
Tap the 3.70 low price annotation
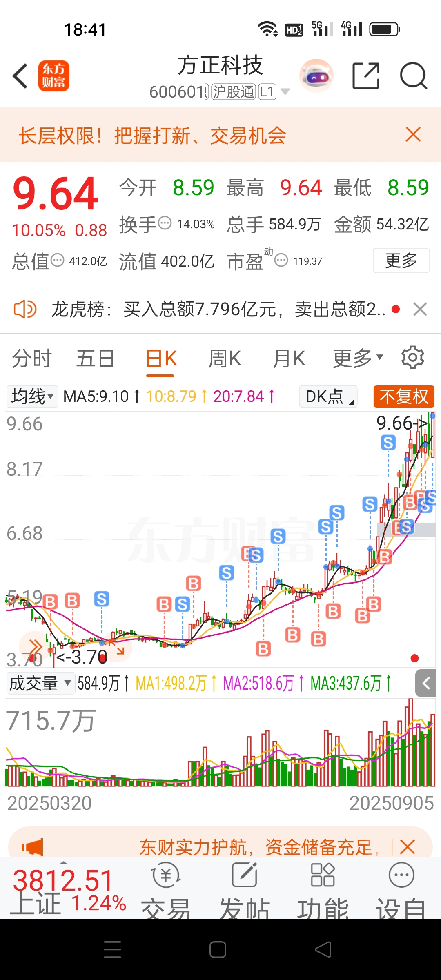tap(82, 657)
